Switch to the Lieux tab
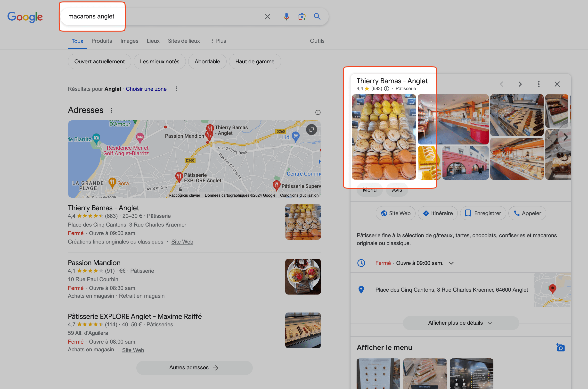Screen dimensions: 588x389 153,41
